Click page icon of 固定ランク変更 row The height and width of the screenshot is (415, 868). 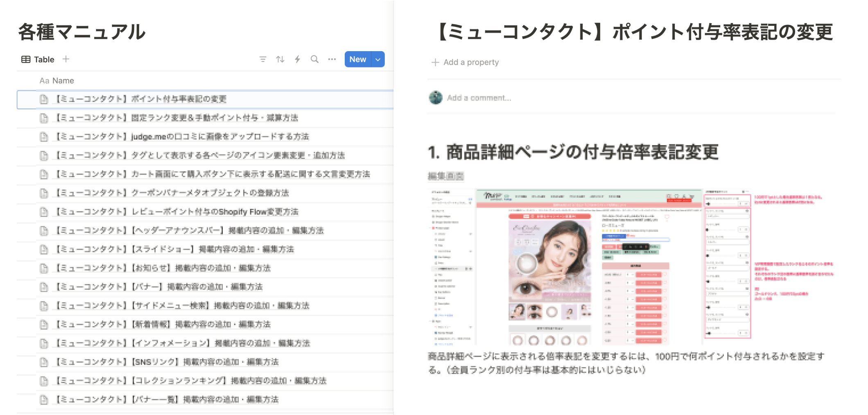[44, 118]
